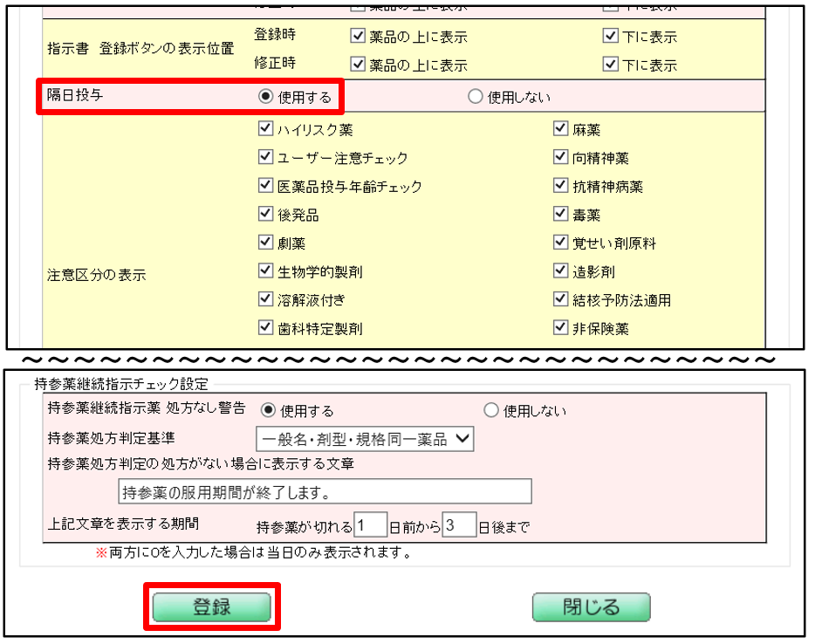Click the 持参薬の服用期間が終了します text field
Viewport: 815px width, 644px height.
(x=324, y=492)
